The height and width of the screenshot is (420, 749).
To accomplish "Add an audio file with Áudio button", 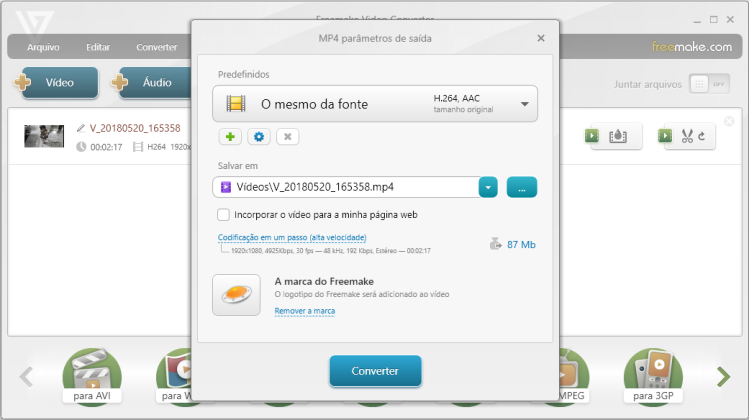I will 152,83.
